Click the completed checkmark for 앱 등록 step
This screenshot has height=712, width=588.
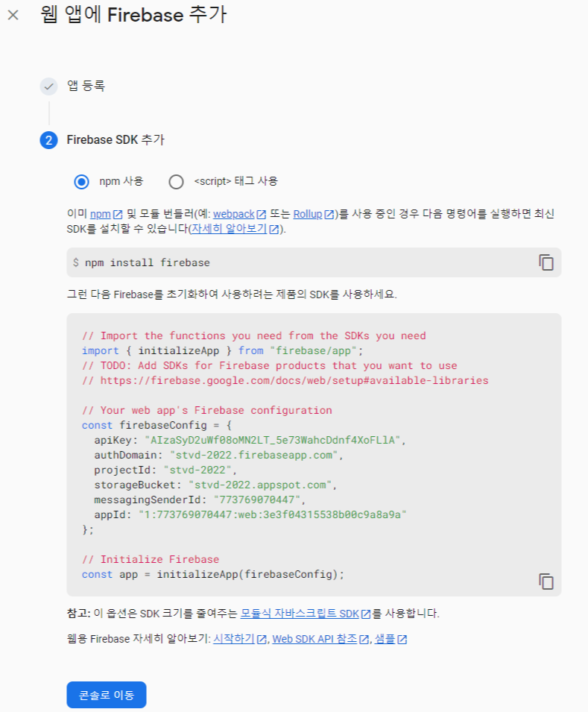(48, 86)
